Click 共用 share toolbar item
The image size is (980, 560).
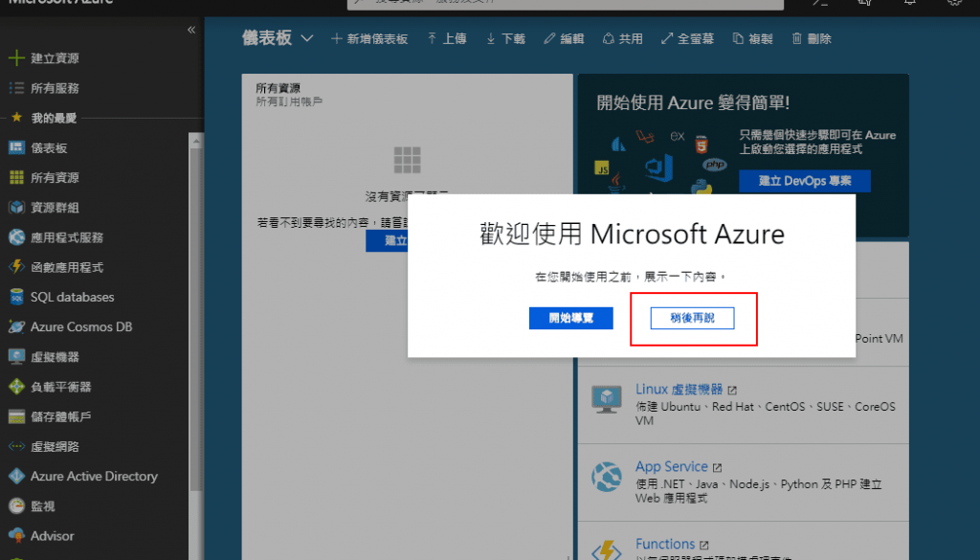(x=622, y=38)
